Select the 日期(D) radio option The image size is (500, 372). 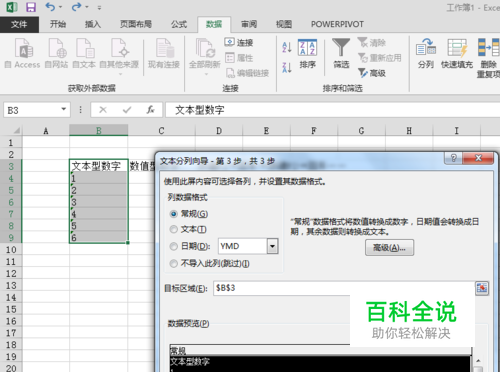coord(174,246)
